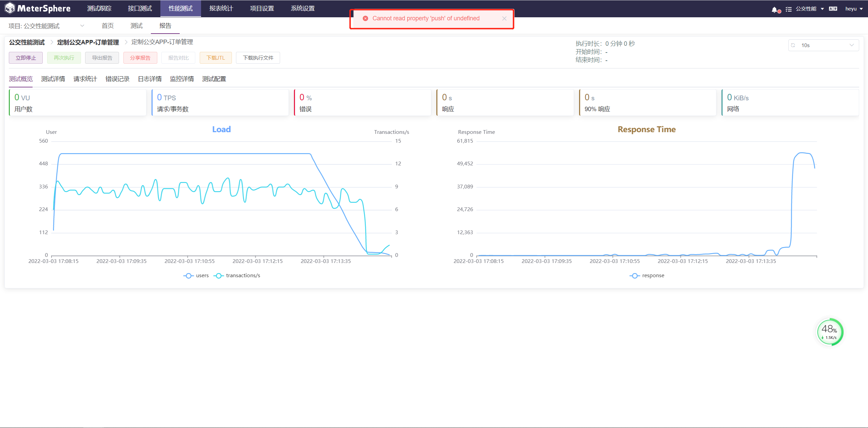Click the 48% network speed floating widget
868x428 pixels.
coord(829,332)
